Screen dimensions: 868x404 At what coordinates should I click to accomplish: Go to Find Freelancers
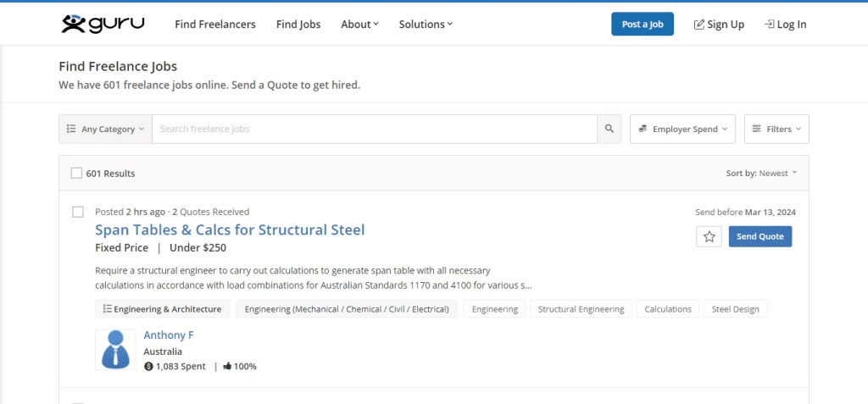[215, 25]
